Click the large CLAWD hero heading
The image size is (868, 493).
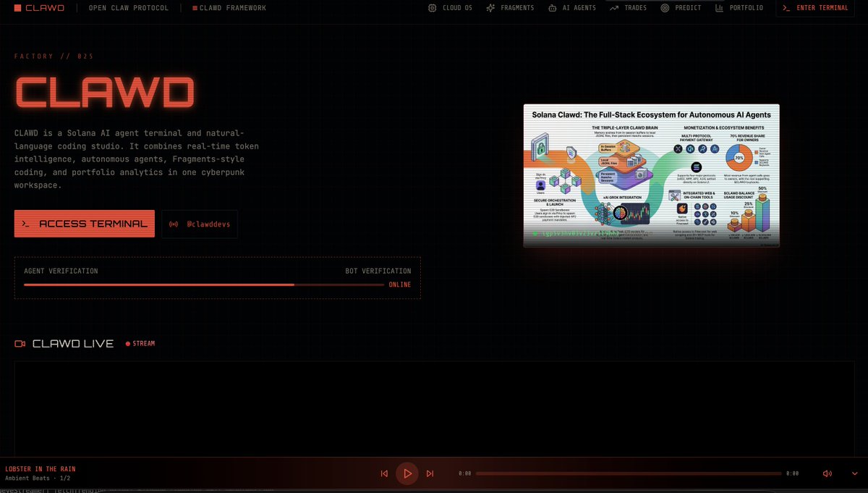click(x=105, y=93)
